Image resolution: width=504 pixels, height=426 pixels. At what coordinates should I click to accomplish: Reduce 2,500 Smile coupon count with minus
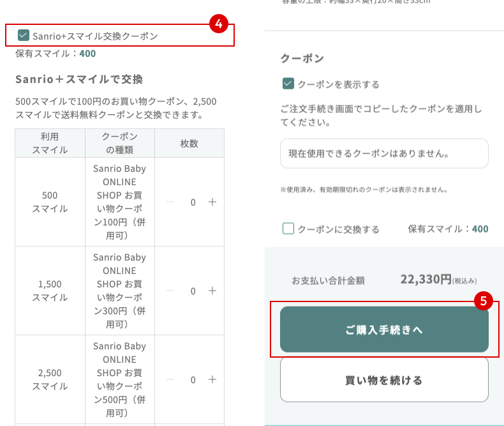tap(170, 379)
